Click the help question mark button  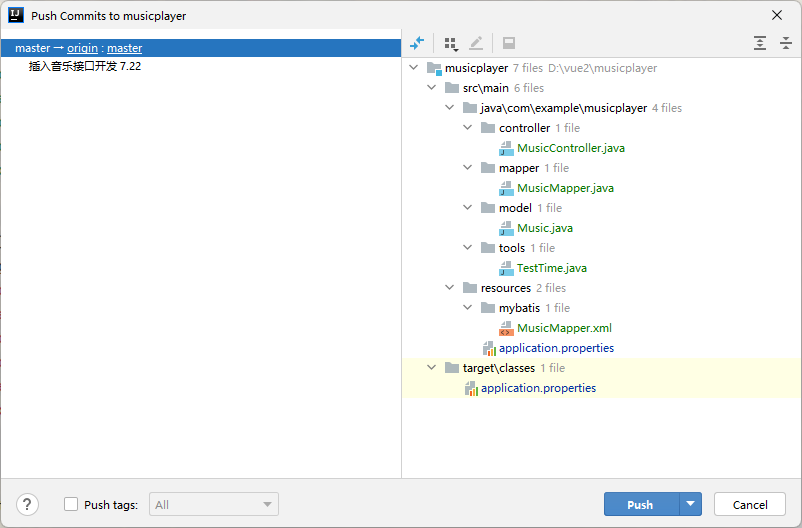28,505
